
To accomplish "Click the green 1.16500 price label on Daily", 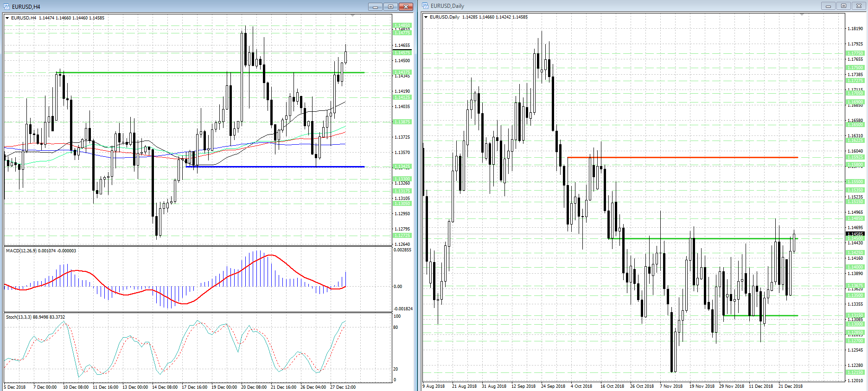I will point(855,125).
